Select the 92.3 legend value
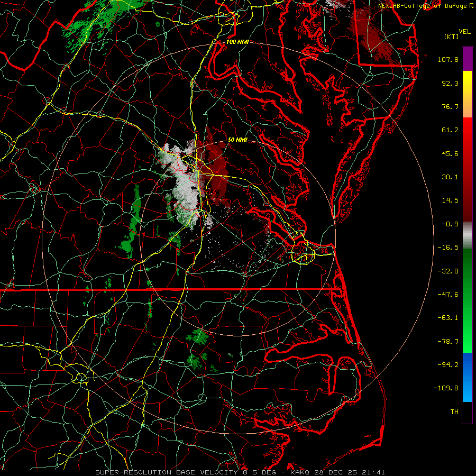476x476 pixels. 450,83
